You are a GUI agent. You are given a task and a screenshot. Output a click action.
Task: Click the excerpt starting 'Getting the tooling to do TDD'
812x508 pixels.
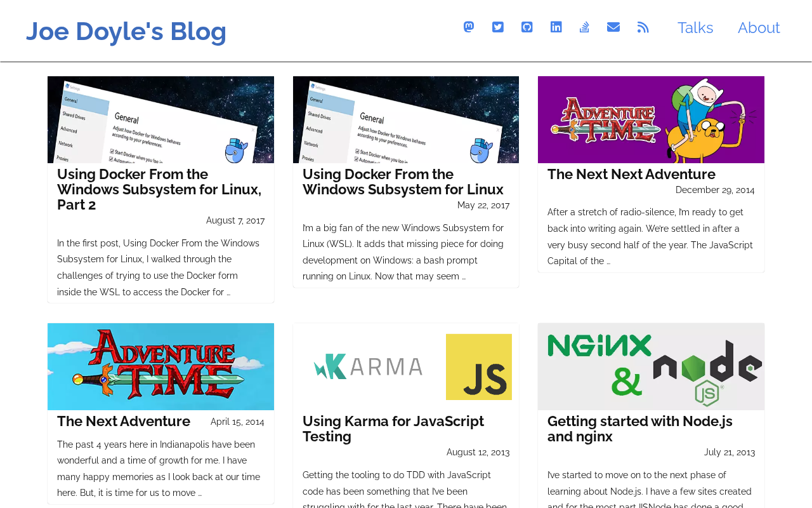(406, 488)
